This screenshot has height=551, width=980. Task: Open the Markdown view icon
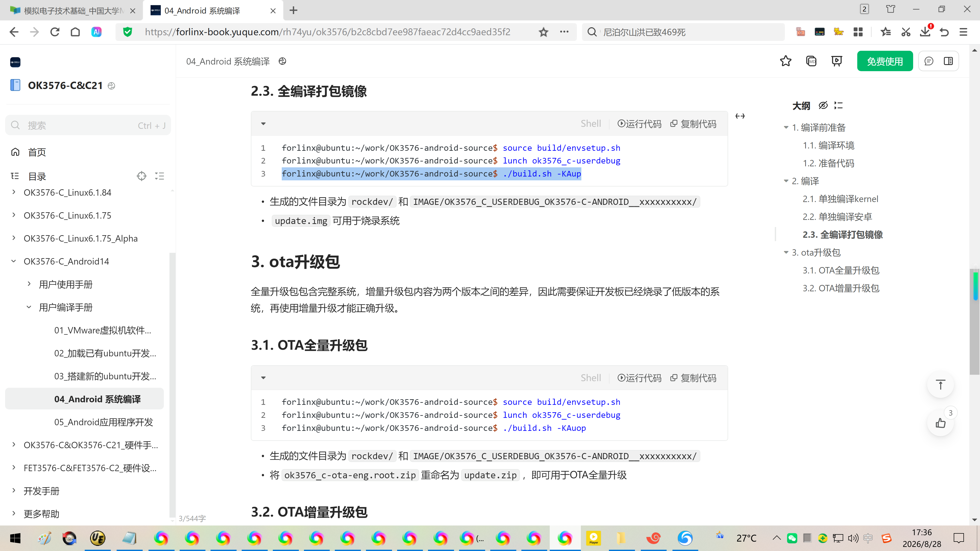(811, 61)
